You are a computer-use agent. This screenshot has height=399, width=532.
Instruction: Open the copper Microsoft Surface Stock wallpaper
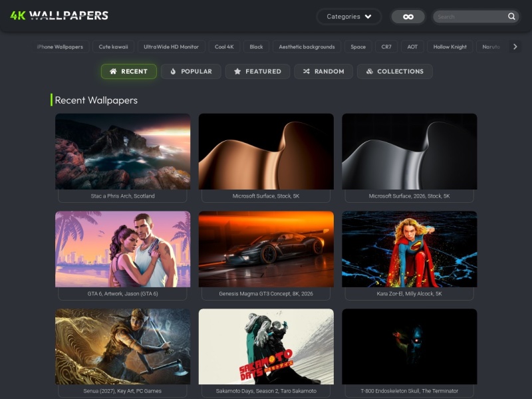tap(266, 152)
